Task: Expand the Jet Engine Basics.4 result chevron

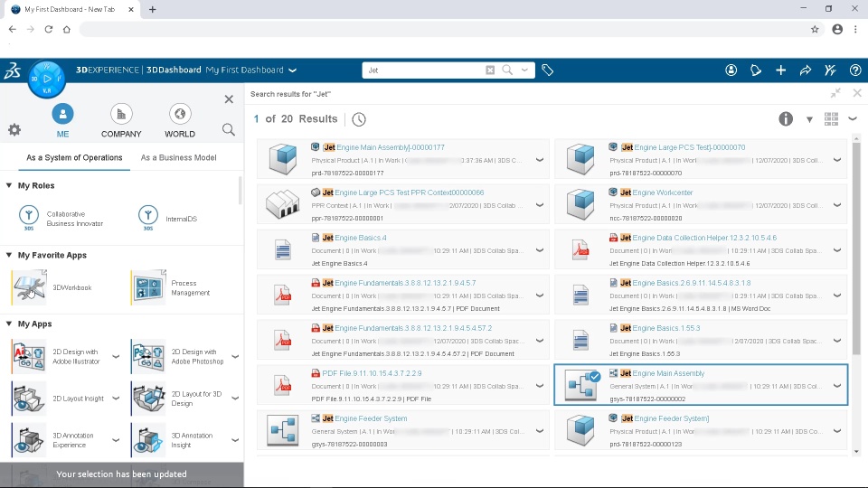Action: 539,250
